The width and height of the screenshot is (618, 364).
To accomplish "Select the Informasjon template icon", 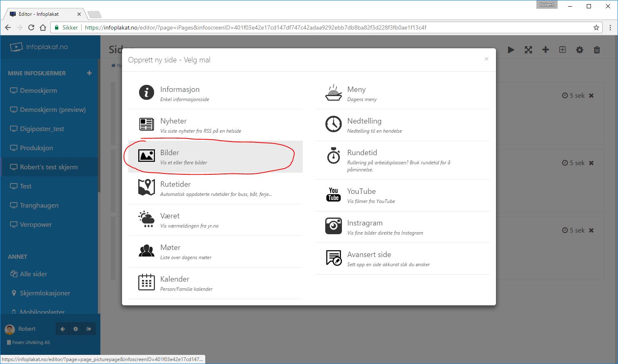I will click(146, 92).
